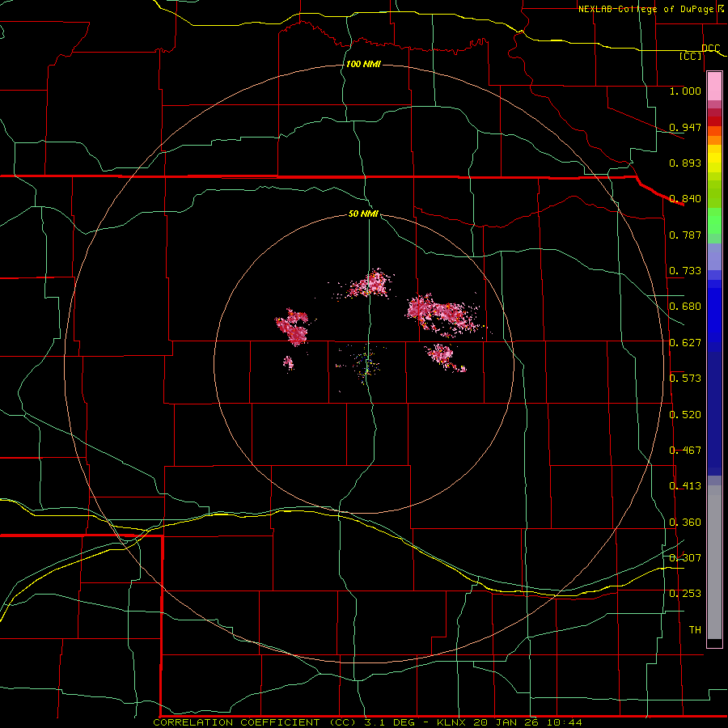Click the 0.573 scale value
Screen dimensions: 728x728
coord(685,379)
